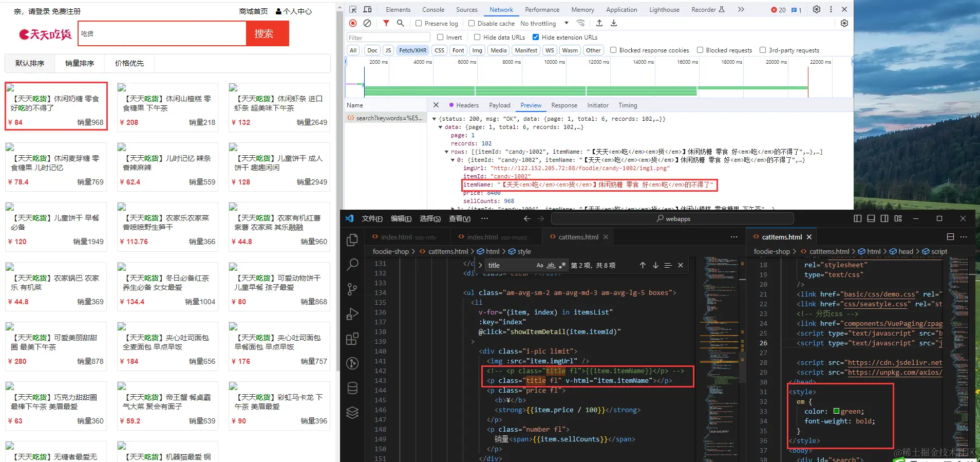Open network search with the magnifier icon
Viewport: 980px width, 462px height.
point(400,23)
